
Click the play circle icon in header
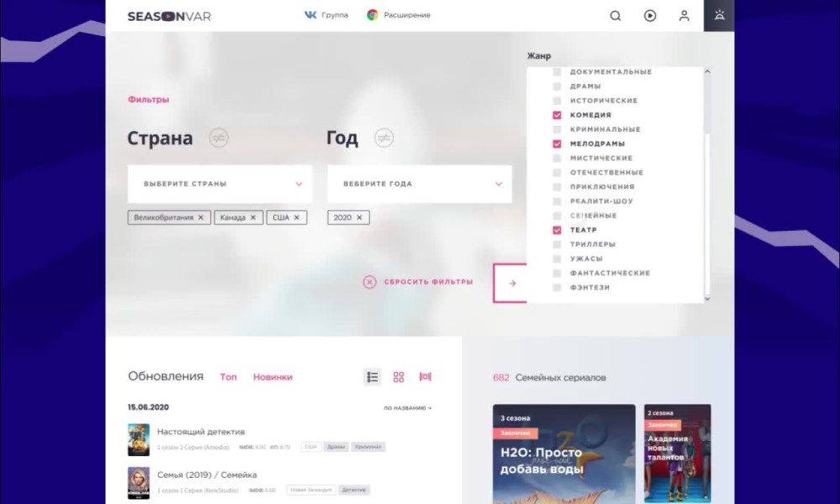pyautogui.click(x=650, y=15)
